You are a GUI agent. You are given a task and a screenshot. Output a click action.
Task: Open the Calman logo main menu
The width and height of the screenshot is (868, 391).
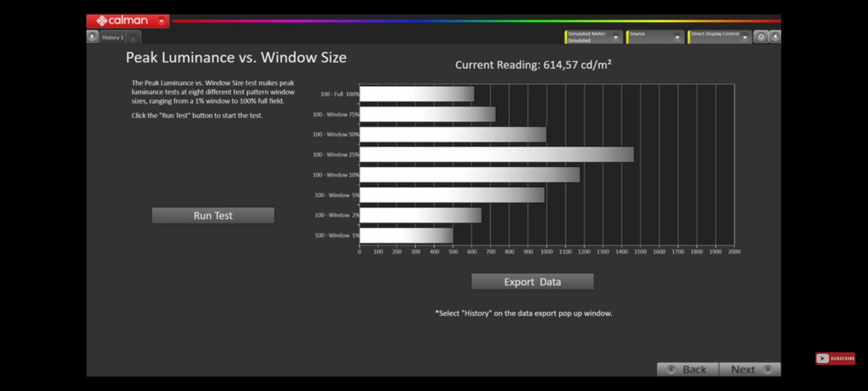122,21
